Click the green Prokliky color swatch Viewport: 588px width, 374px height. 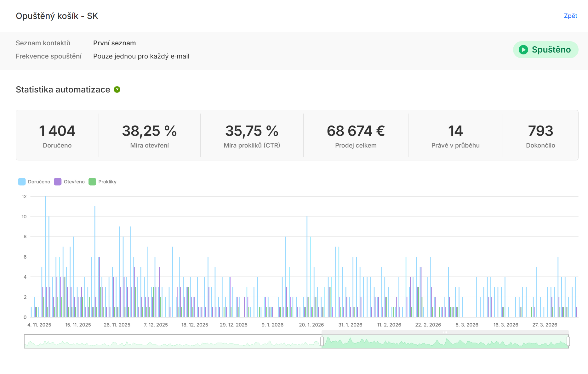click(x=92, y=182)
